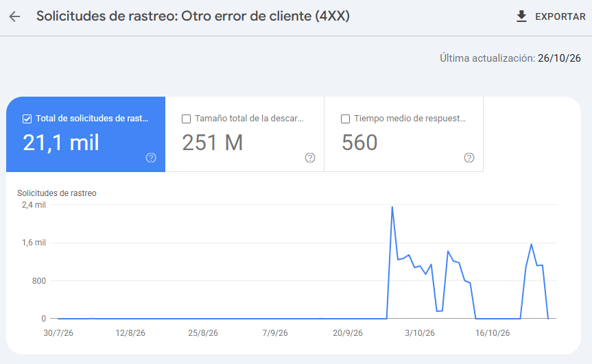Select the 251 M download size card

245,134
